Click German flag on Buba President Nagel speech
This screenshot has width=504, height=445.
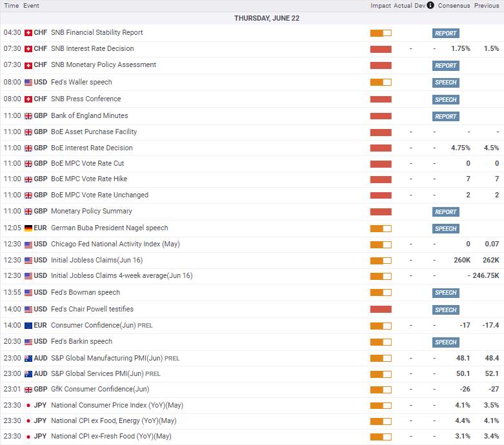[28, 228]
